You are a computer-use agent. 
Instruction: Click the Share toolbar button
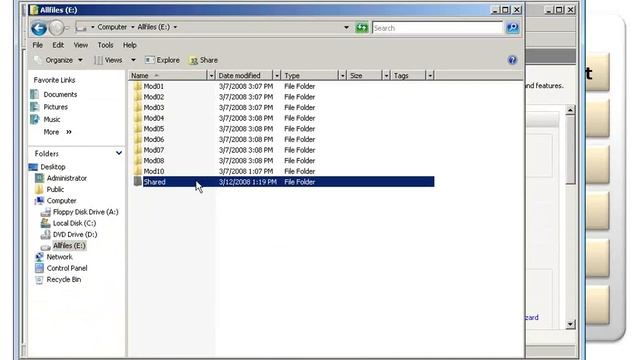[203, 60]
